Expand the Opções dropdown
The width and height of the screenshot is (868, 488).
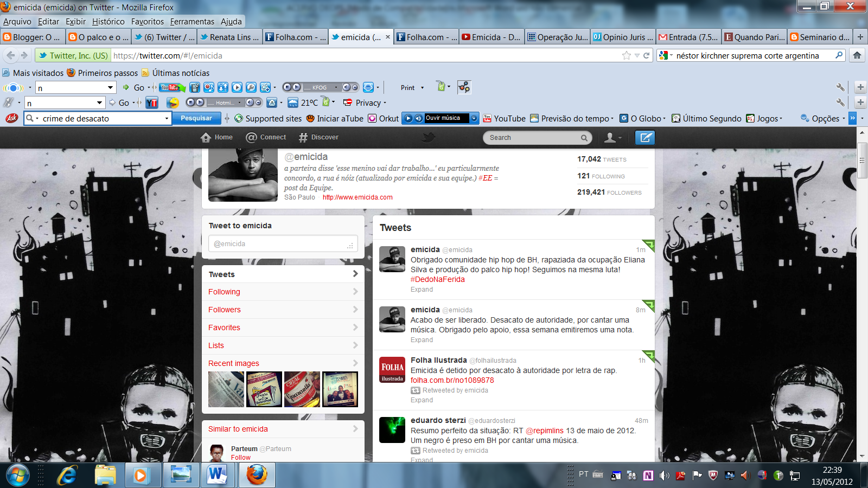(x=844, y=119)
